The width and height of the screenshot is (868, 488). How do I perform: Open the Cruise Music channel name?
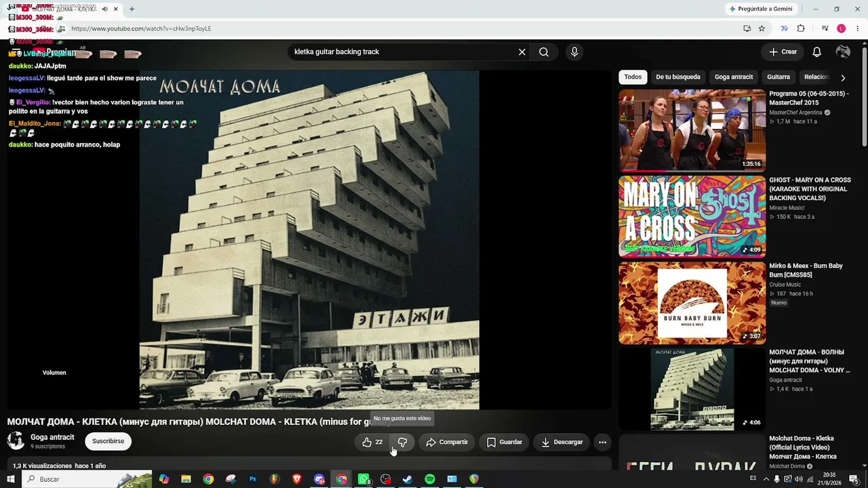tap(785, 285)
